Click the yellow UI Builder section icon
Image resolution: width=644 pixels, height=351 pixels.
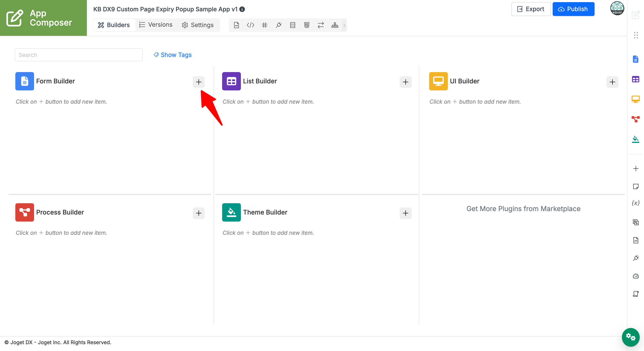click(438, 81)
